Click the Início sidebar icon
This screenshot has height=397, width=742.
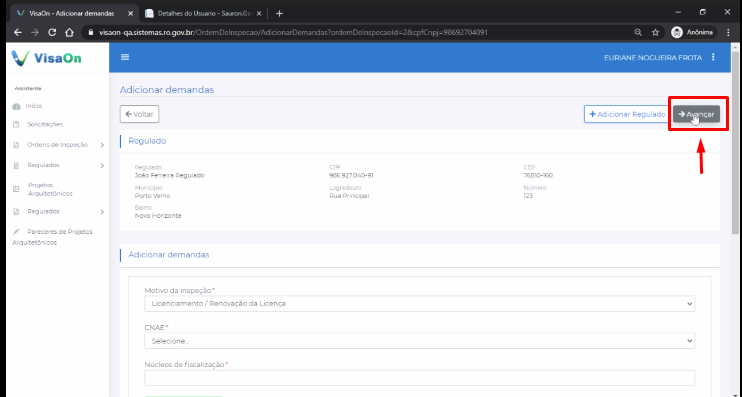tap(17, 106)
